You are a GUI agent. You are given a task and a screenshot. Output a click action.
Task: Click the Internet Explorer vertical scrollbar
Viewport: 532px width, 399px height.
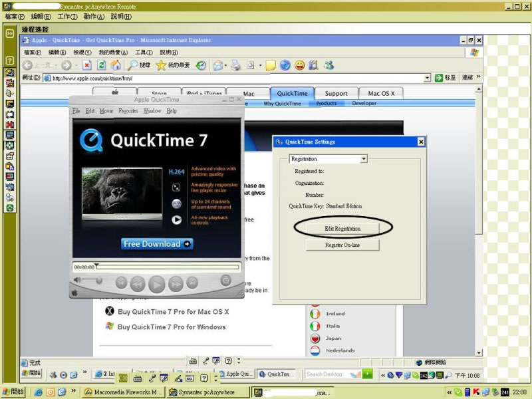(478, 221)
